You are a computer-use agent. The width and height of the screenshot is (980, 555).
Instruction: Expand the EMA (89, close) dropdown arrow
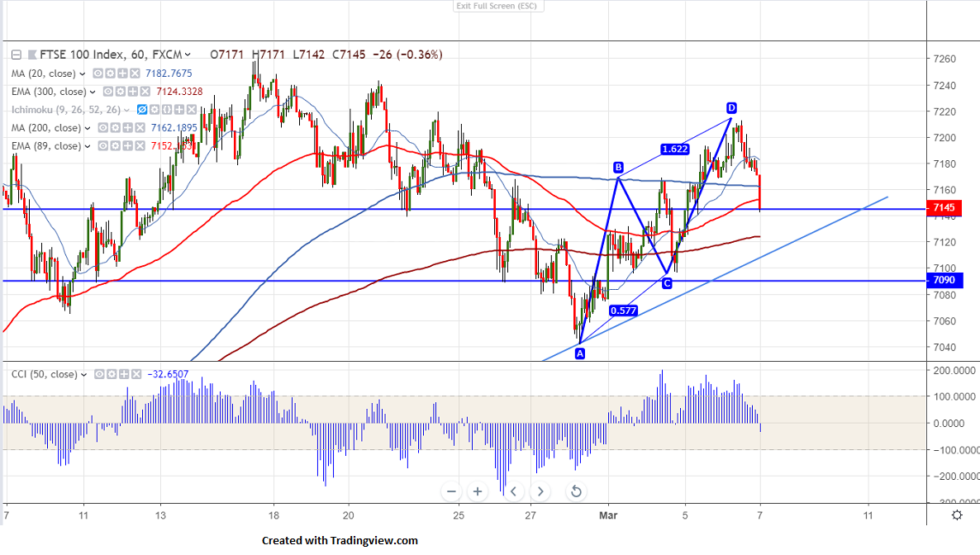coord(88,146)
